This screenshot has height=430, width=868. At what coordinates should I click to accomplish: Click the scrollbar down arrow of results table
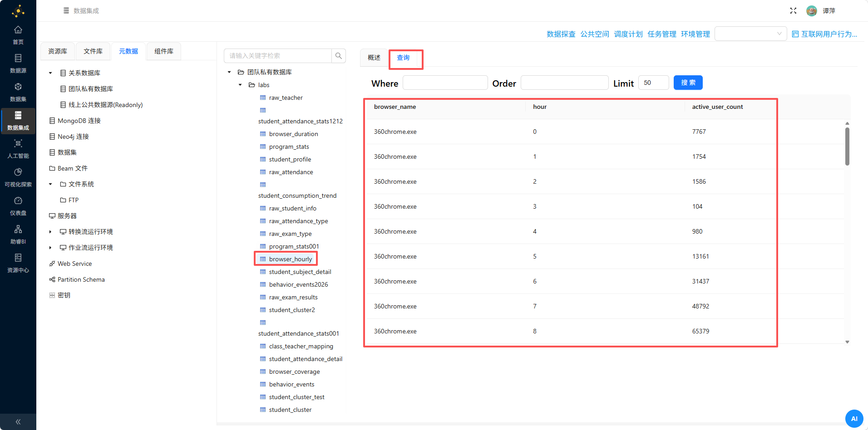click(847, 342)
